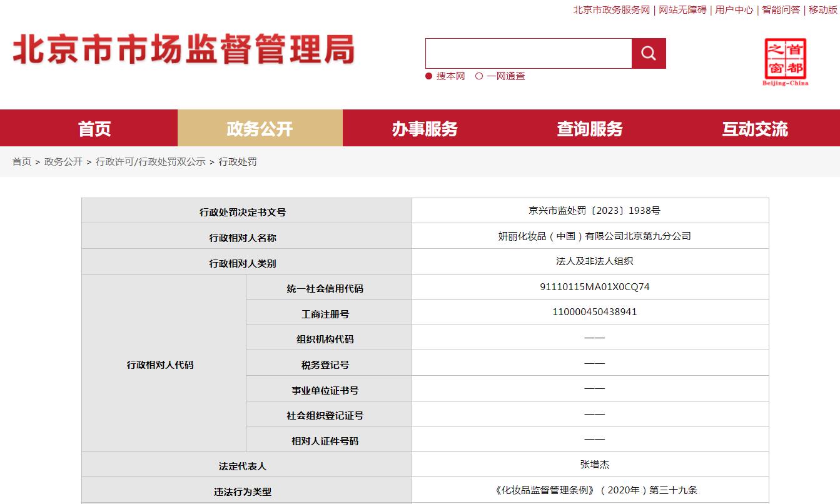Open the 网站无障碍 top link

click(682, 10)
